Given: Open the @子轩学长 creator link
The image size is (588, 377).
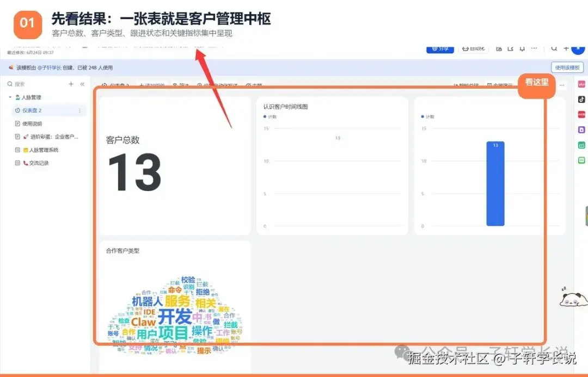Looking at the screenshot, I should [49, 67].
